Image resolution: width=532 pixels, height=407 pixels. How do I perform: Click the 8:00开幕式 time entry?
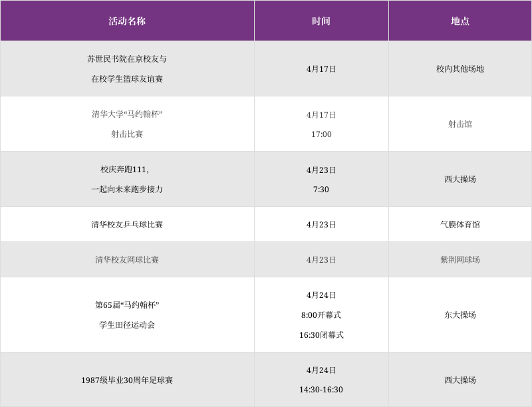pos(321,315)
